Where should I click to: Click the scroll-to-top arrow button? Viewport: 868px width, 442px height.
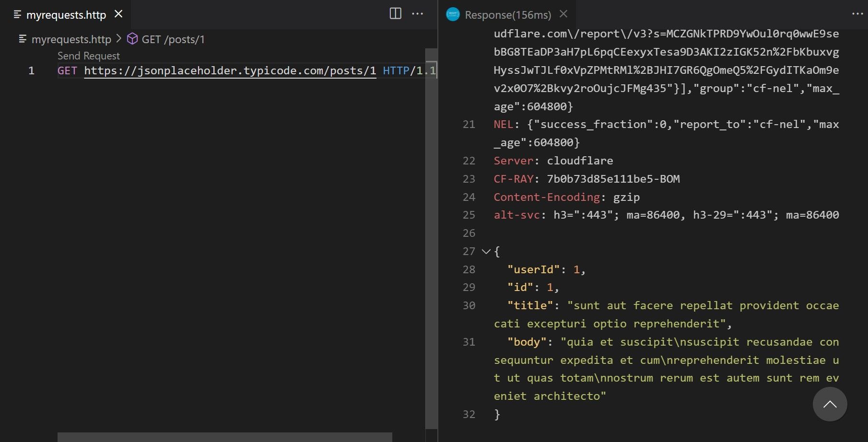(831, 404)
